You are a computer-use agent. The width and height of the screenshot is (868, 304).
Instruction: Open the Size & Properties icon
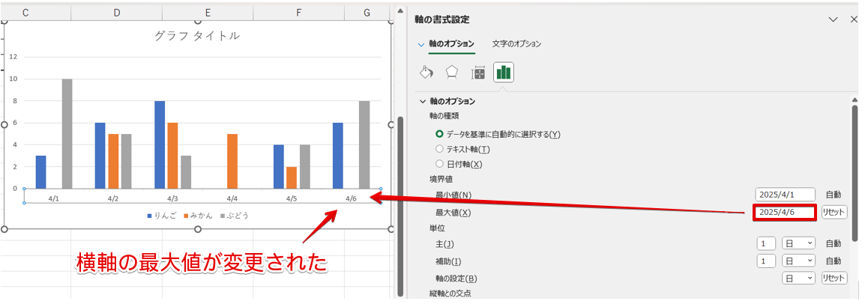pyautogui.click(x=477, y=73)
